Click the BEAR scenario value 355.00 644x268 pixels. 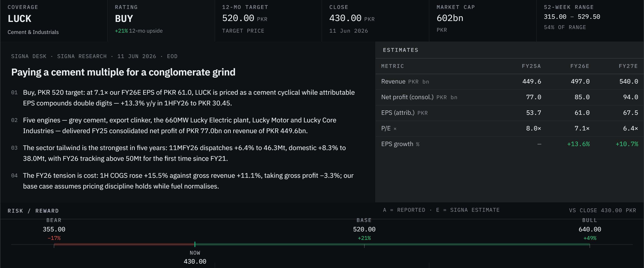pos(54,229)
